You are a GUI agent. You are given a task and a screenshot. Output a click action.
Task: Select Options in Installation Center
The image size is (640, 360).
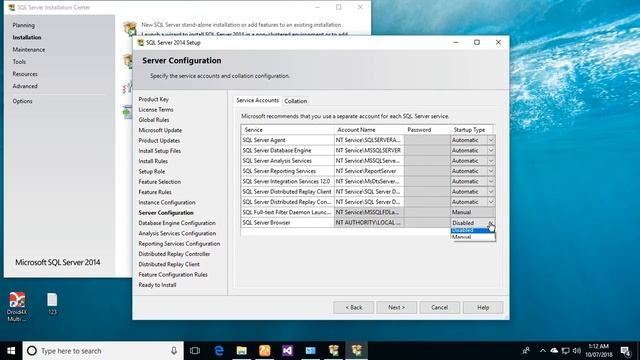click(x=22, y=101)
